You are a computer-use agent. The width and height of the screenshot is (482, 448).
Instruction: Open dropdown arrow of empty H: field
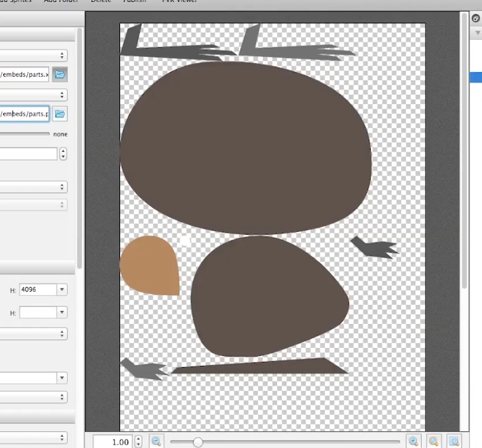tap(62, 313)
